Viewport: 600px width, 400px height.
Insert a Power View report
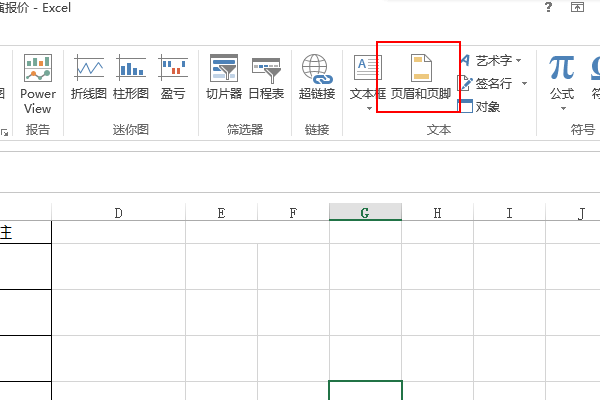(38, 84)
